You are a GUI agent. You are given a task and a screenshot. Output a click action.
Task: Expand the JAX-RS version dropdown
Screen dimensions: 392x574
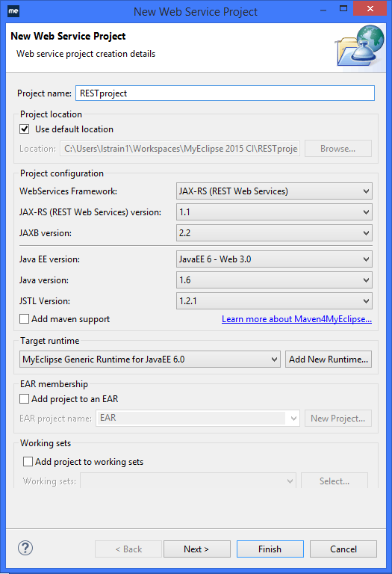pos(274,212)
